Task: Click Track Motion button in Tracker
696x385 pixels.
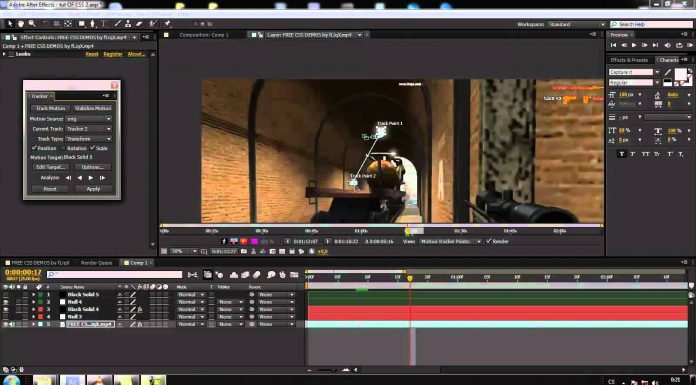Action: click(x=51, y=108)
